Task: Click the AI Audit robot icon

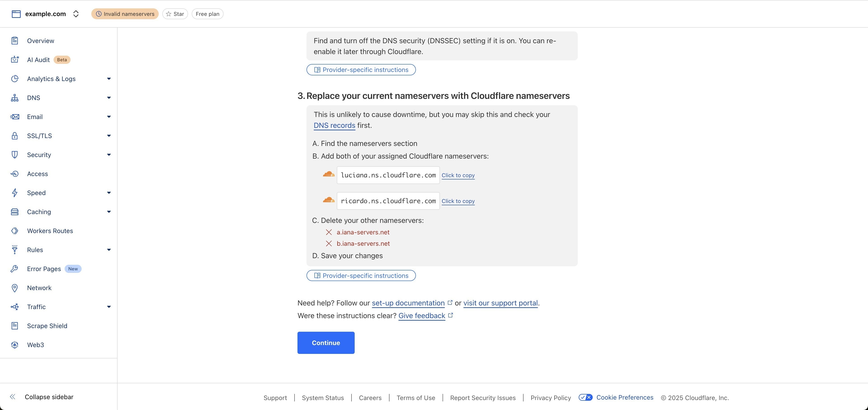Action: (14, 60)
